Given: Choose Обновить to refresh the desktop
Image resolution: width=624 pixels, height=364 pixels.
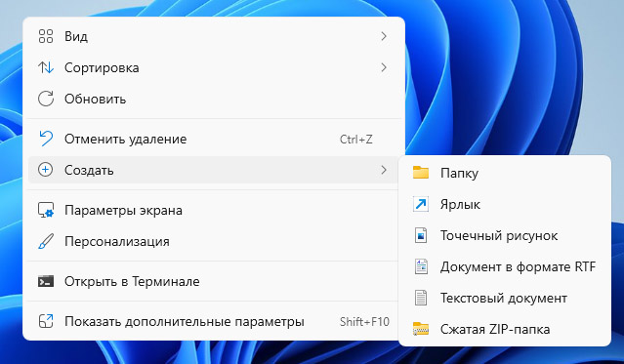Looking at the screenshot, I should coord(213,99).
